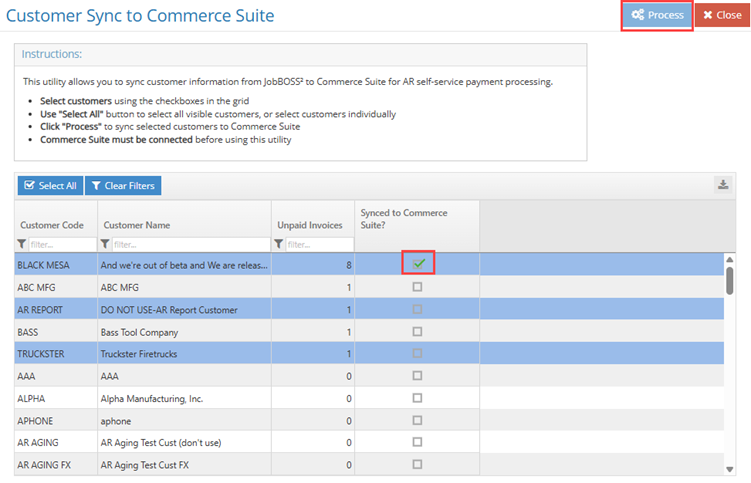Screen dimensions: 751x483
Task: Toggle synced checkbox for Bass Tool Company
Action: click(x=418, y=331)
